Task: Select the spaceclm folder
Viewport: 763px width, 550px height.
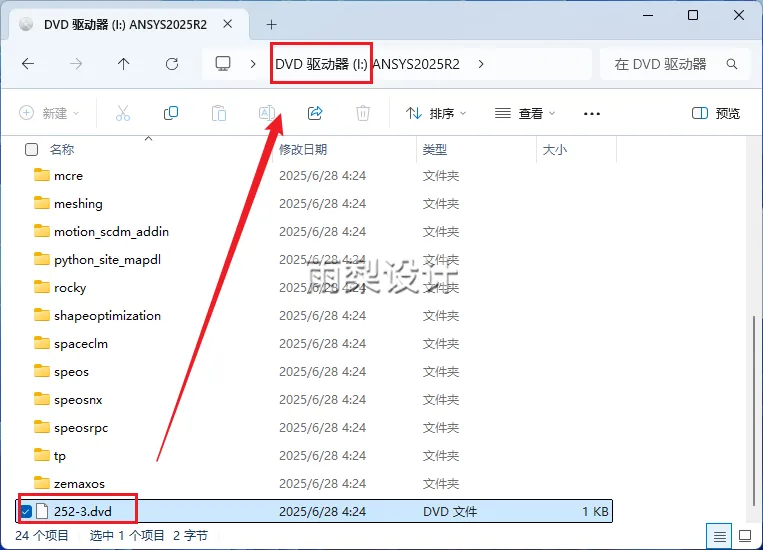Action: [81, 344]
